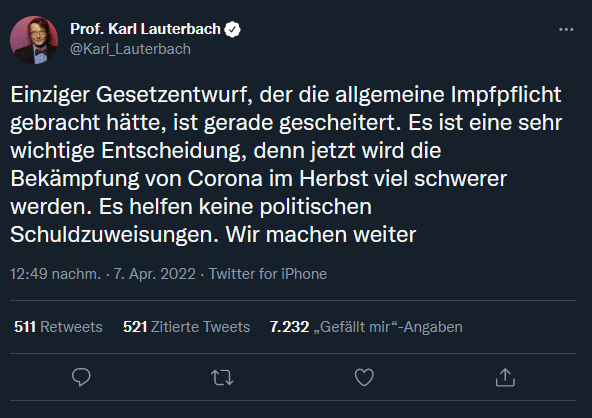Open Karl Lauterbach's profile picture
The width and height of the screenshot is (592, 418).
tap(34, 40)
